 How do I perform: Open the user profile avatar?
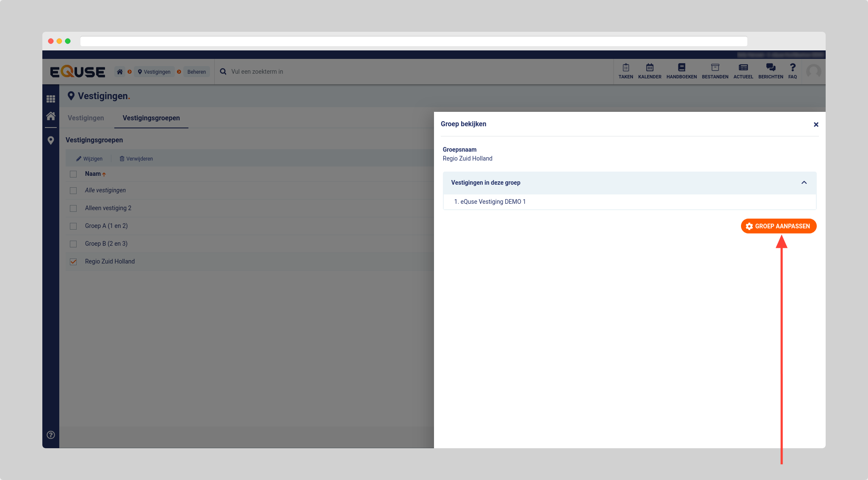[x=813, y=72]
